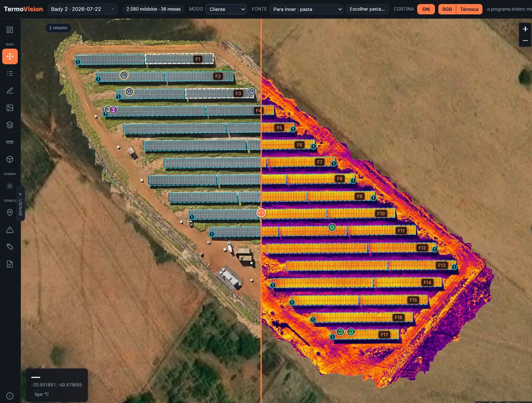This screenshot has height=403, width=532.
Task: Open the Σ resumo summary button
Action: tap(59, 28)
